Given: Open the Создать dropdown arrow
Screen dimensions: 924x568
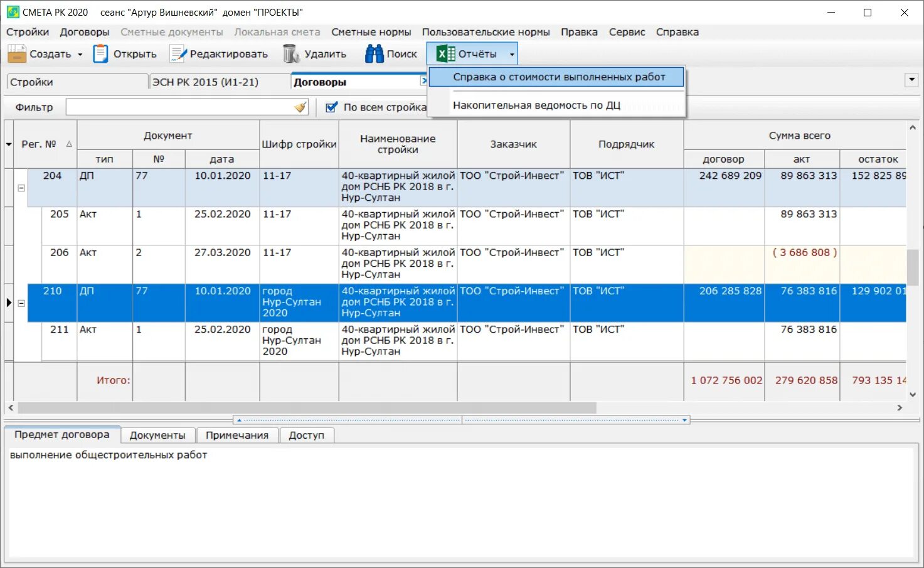Looking at the screenshot, I should [x=80, y=55].
